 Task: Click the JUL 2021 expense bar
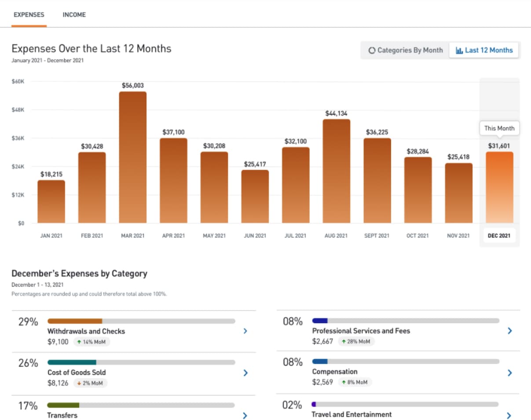(296, 185)
